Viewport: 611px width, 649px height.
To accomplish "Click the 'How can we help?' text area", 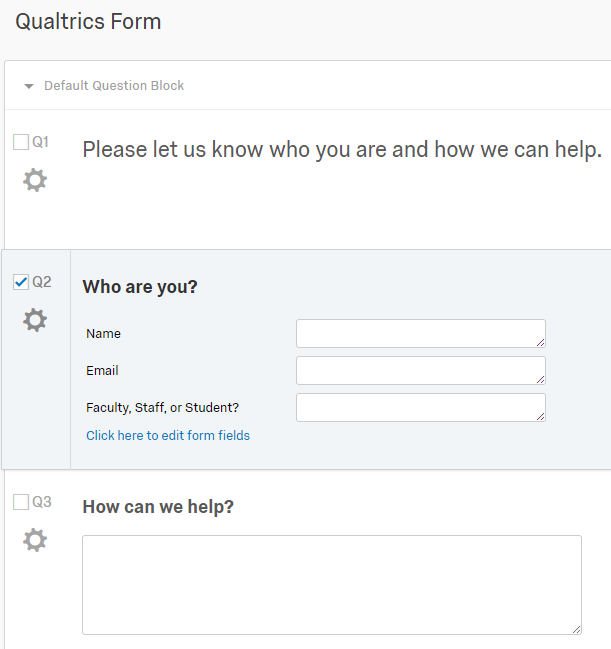I will pos(331,584).
